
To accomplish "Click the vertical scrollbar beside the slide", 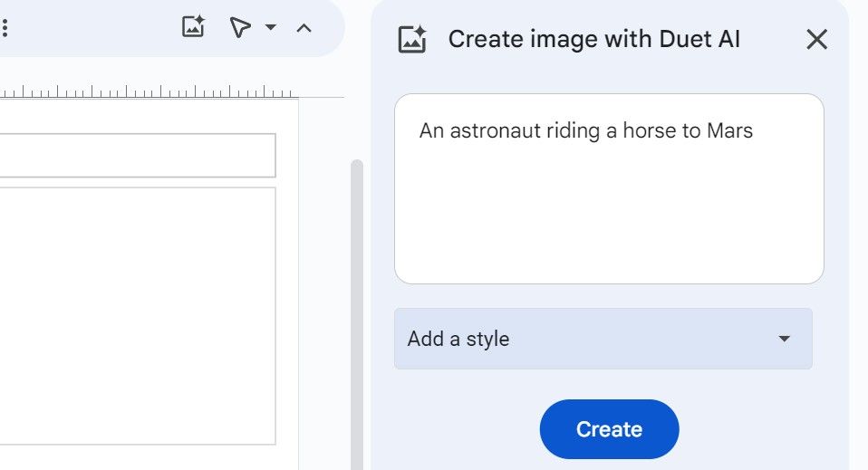I will (x=357, y=308).
